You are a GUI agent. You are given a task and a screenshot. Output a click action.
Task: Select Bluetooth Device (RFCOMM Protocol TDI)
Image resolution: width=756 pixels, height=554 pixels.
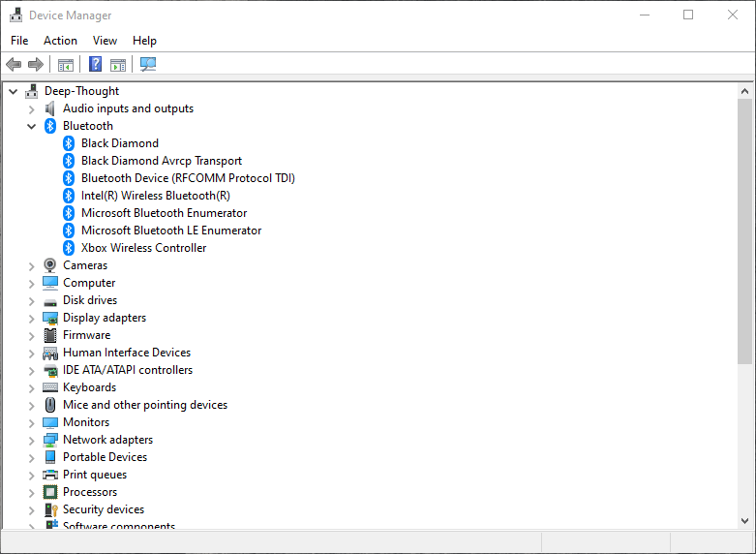click(x=188, y=178)
